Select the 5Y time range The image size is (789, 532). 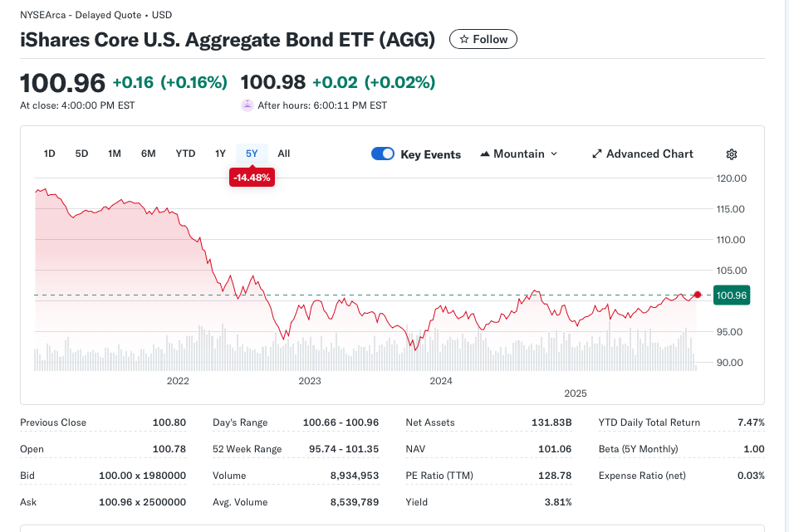click(252, 154)
